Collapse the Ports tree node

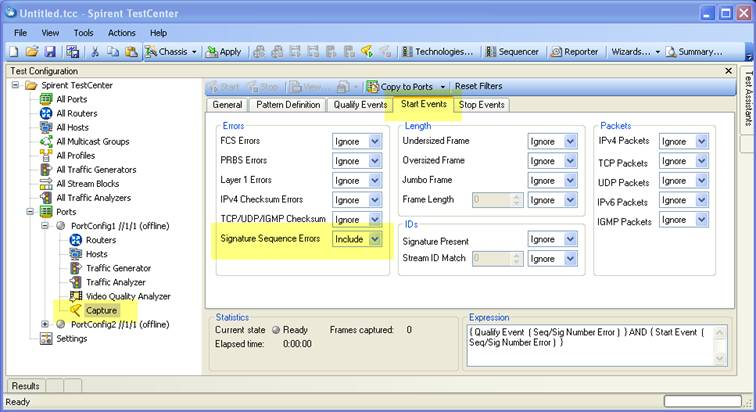coord(30,212)
